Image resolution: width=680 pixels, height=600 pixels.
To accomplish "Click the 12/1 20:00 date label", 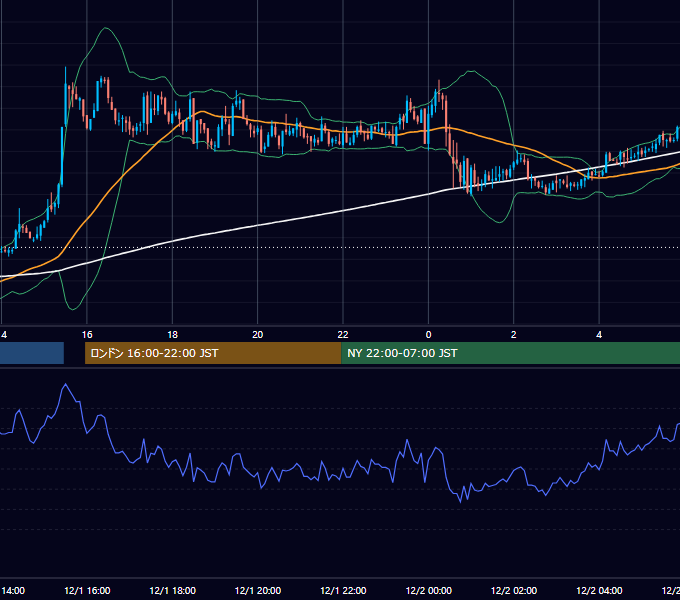I will [258, 590].
